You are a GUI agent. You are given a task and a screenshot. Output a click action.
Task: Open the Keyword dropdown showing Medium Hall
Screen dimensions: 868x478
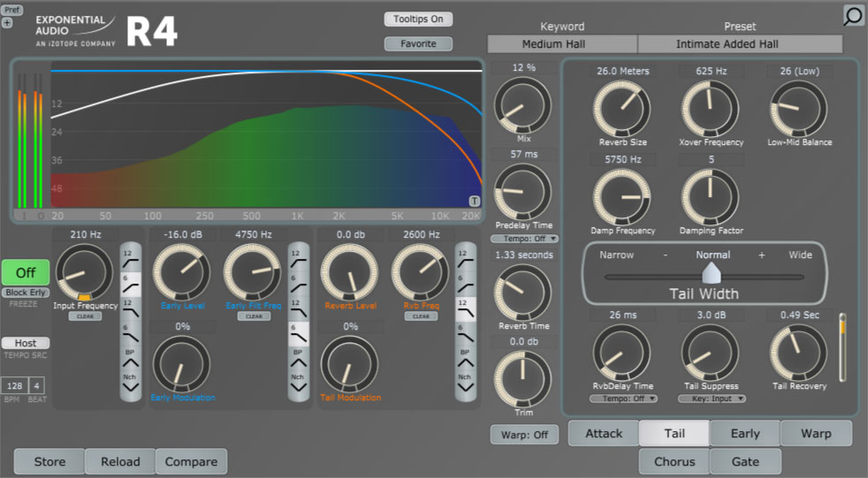coord(562,43)
